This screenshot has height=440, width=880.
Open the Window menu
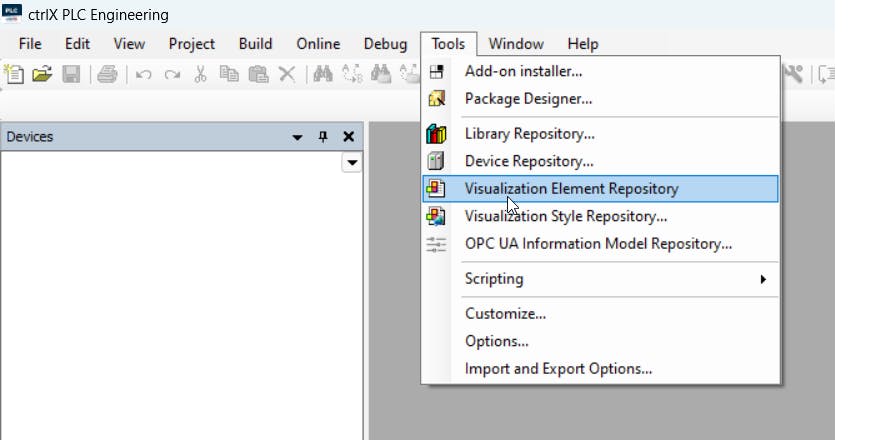tap(516, 44)
